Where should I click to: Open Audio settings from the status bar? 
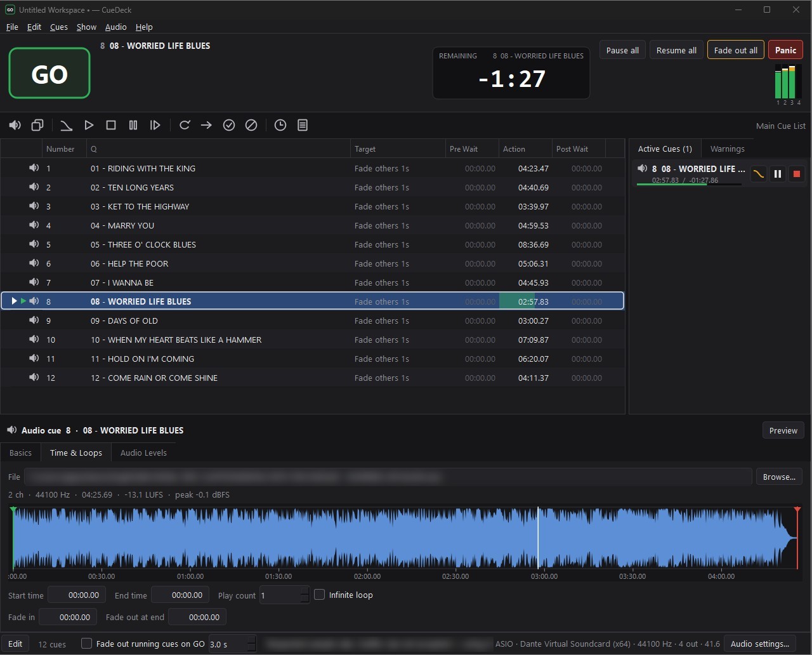click(x=759, y=644)
